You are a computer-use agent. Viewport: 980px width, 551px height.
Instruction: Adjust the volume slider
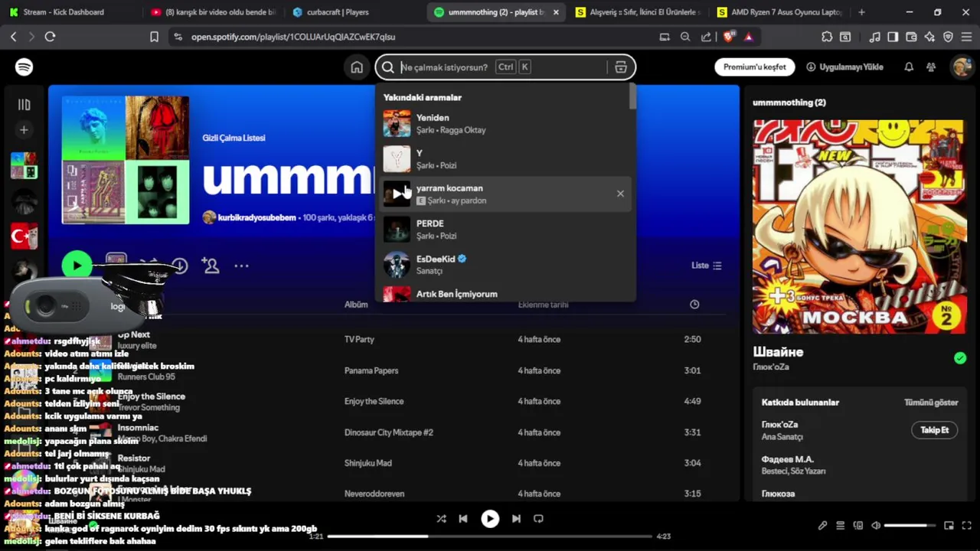tap(911, 526)
